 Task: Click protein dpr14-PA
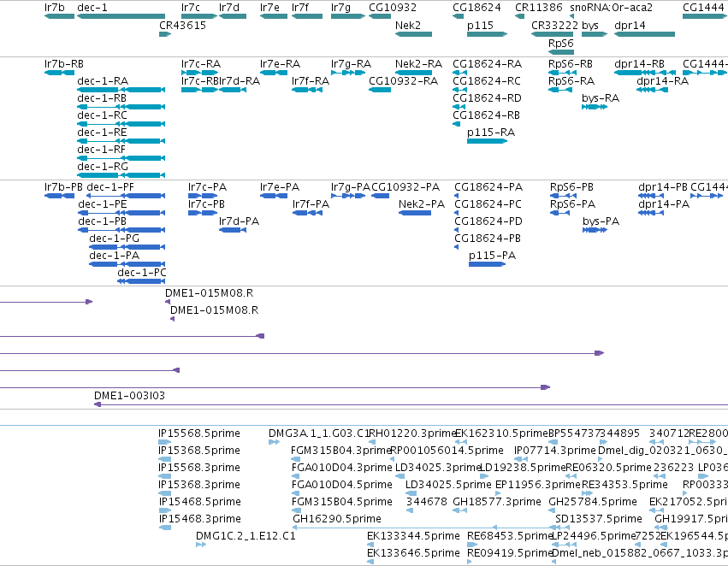(x=650, y=213)
